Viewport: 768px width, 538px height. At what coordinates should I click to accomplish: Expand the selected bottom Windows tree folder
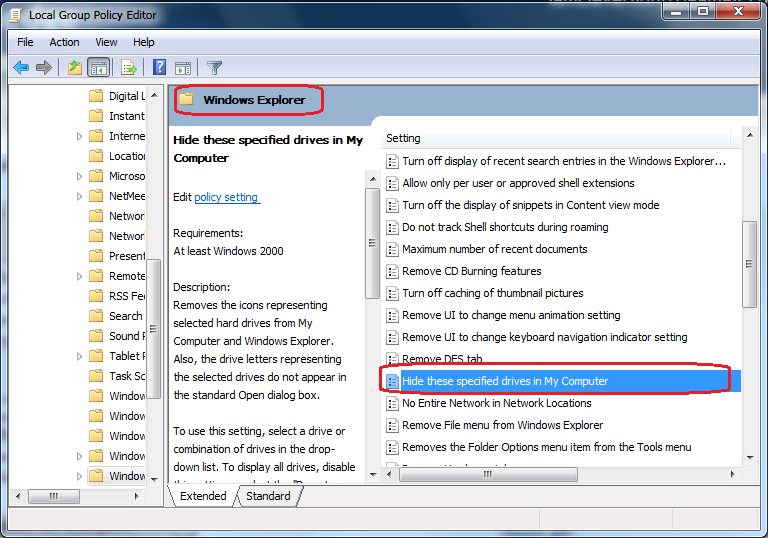79,476
